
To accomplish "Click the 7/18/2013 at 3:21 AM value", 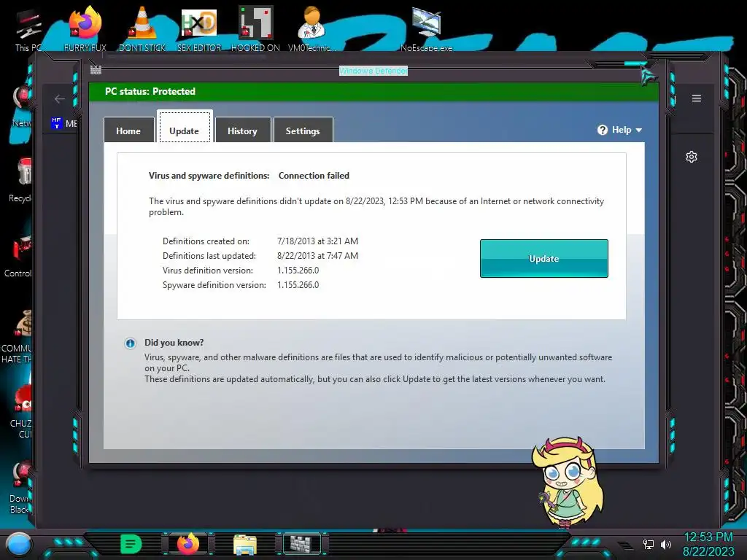I will tap(318, 241).
